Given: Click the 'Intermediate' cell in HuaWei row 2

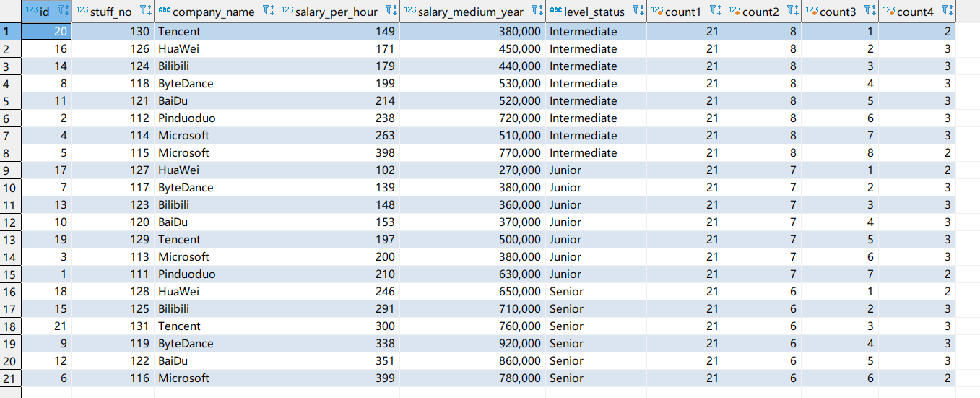Looking at the screenshot, I should [596, 48].
